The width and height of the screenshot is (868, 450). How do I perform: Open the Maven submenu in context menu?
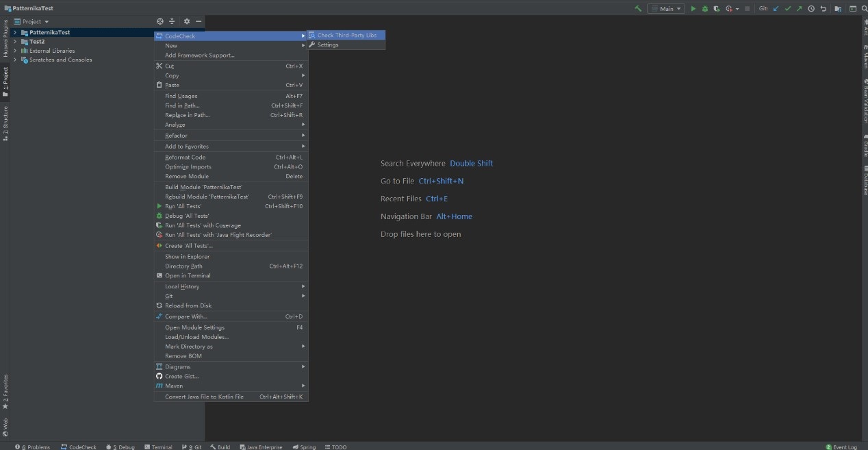coord(231,386)
